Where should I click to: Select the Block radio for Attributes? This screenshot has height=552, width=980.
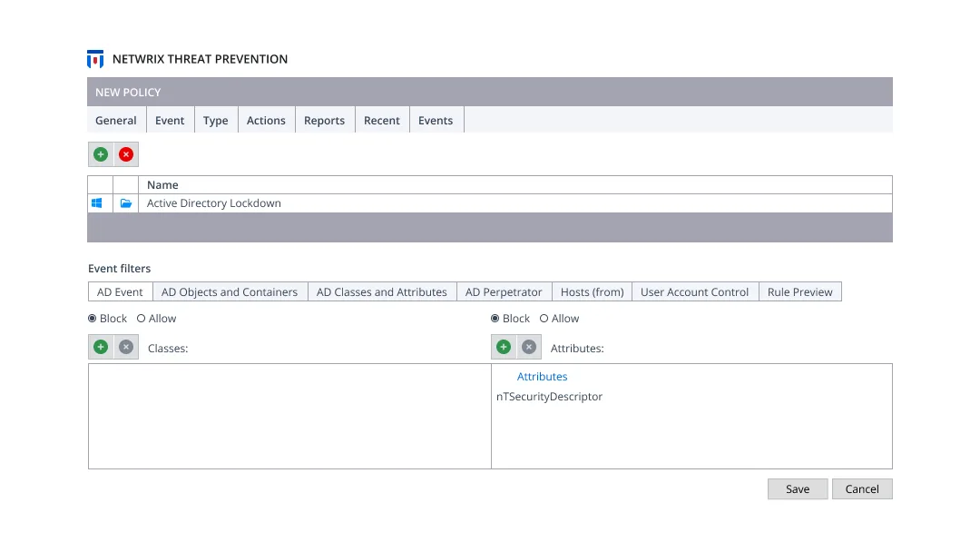coord(495,318)
